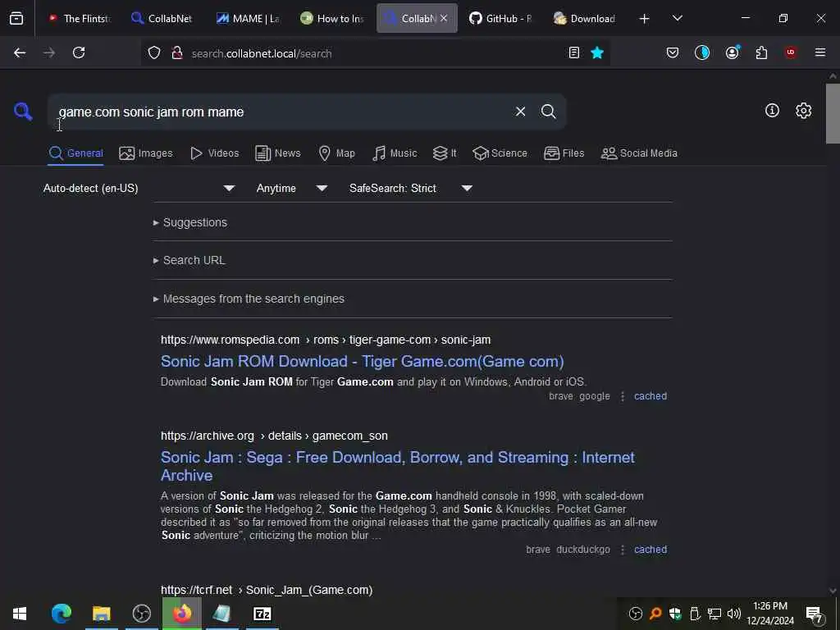Select the Map search category
The width and height of the screenshot is (840, 630).
pyautogui.click(x=336, y=153)
